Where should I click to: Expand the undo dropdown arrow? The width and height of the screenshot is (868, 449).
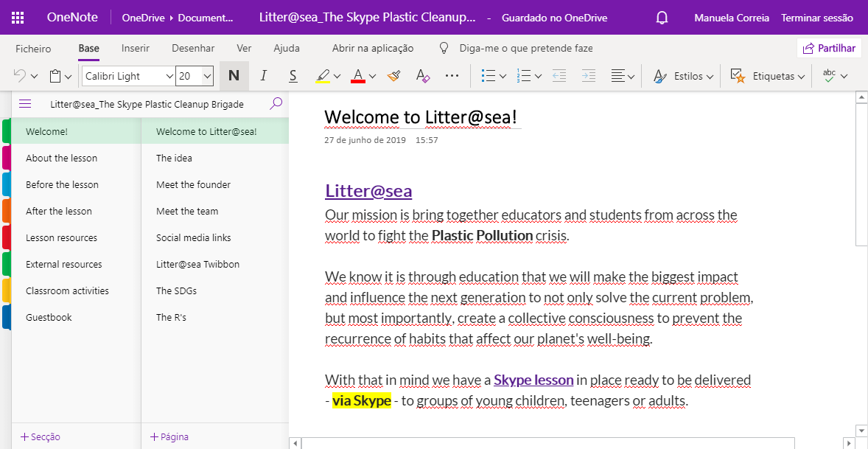[x=35, y=77]
